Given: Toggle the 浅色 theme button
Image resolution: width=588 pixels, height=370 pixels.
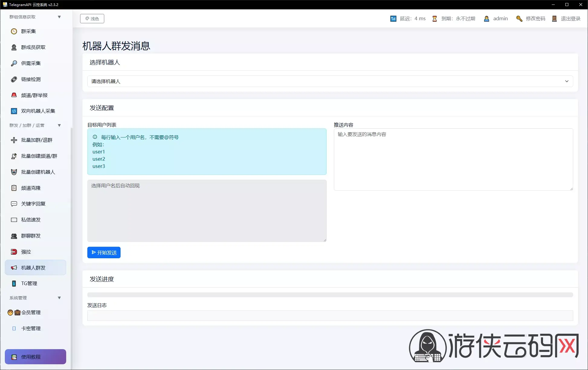Looking at the screenshot, I should point(92,19).
